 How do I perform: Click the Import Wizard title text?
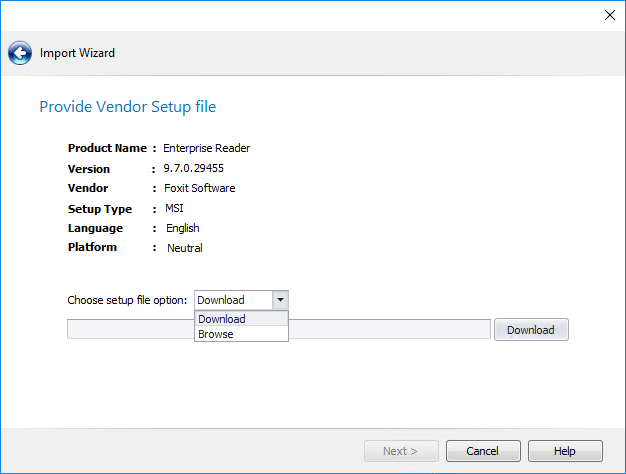click(77, 53)
